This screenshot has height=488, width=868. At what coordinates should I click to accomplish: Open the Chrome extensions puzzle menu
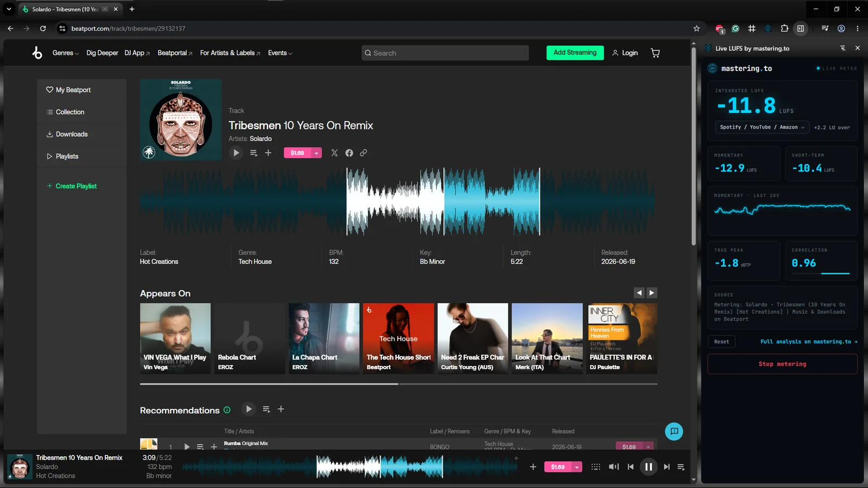784,29
